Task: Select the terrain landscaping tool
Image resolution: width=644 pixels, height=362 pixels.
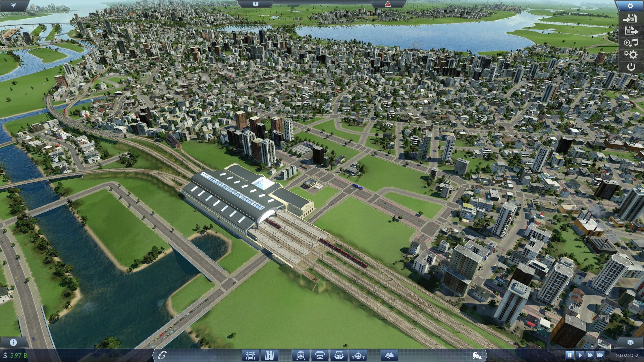Action: (389, 355)
